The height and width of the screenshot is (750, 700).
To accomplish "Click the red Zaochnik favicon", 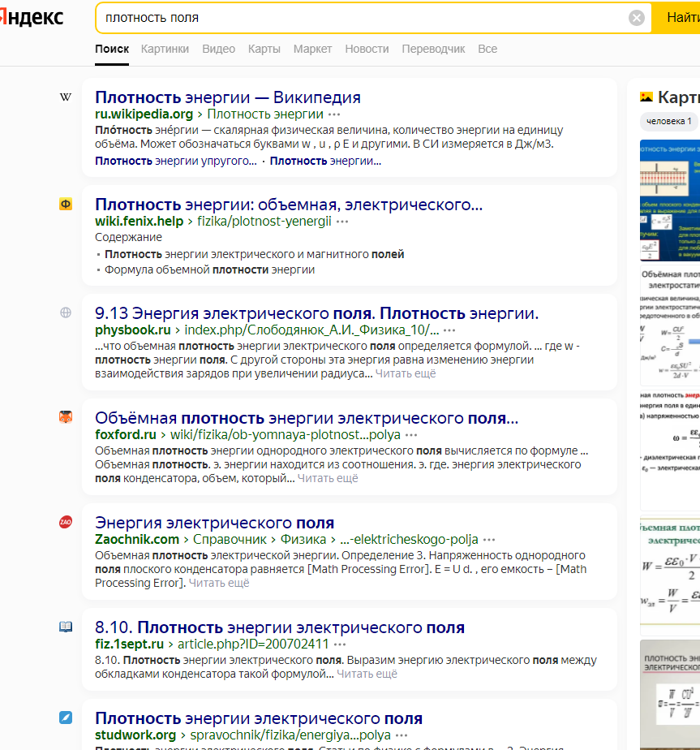I will (x=66, y=522).
